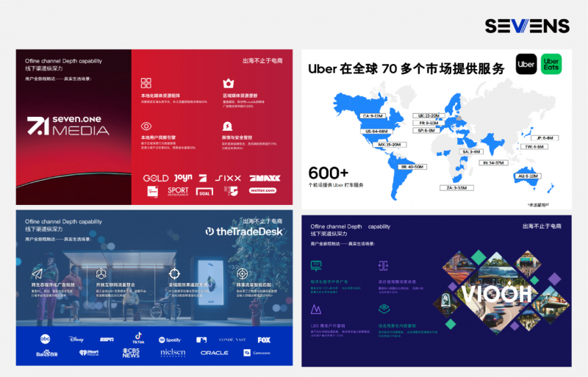Screen dimensions: 588x377
Task: Click the crown-shaped camera icon on the red slide
Action: 228,83
